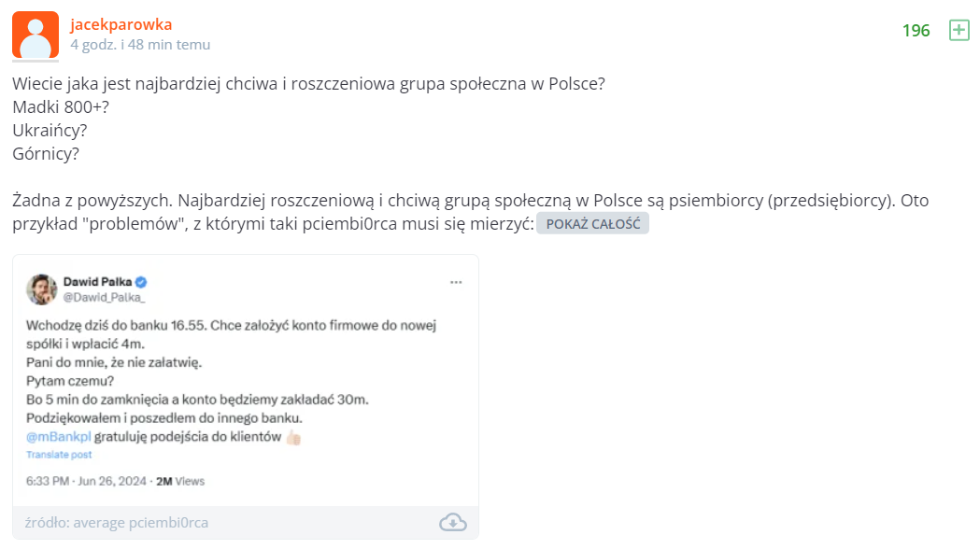Click the jacekparowka user avatar
The height and width of the screenshot is (549, 980).
[36, 35]
